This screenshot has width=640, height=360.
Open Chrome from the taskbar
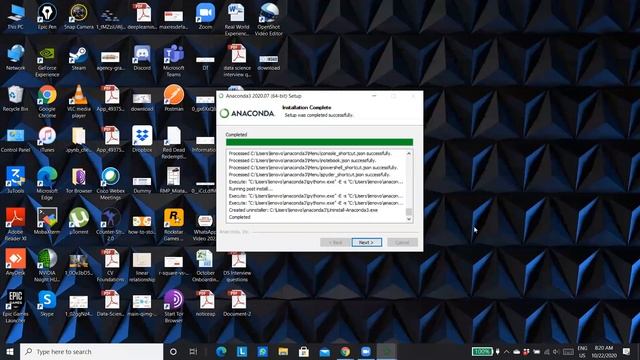point(345,351)
